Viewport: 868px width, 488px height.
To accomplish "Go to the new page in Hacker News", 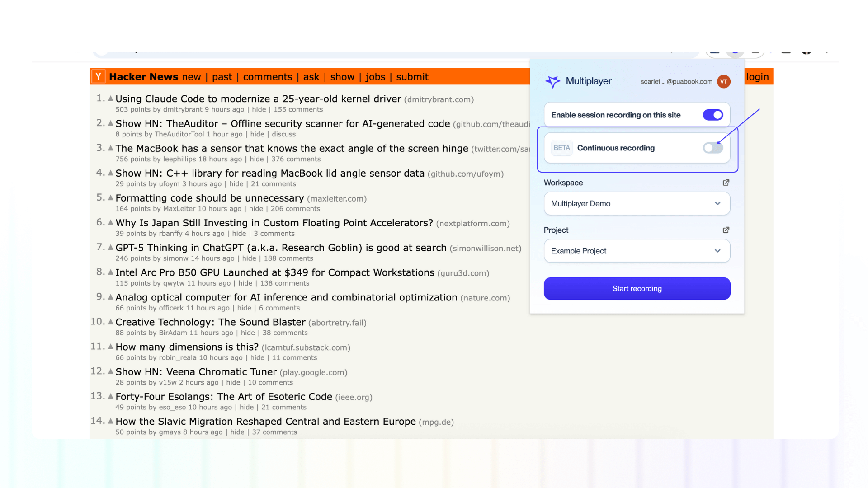I will click(x=191, y=77).
